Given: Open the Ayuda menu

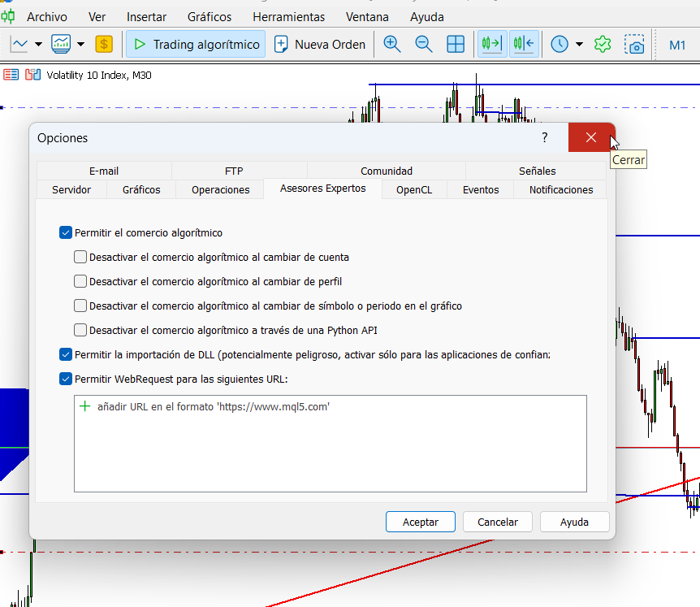Looking at the screenshot, I should tap(427, 17).
